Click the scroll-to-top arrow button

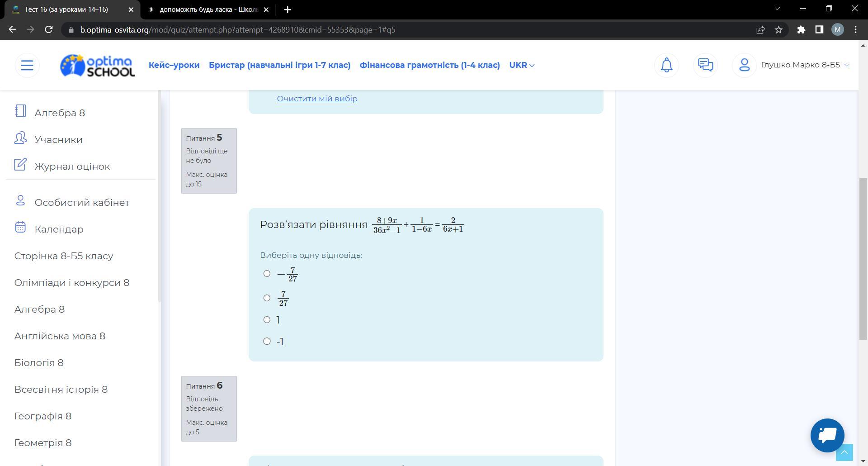pyautogui.click(x=844, y=452)
